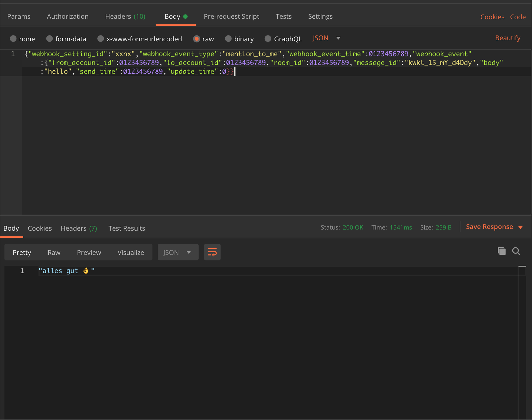Copy response body with the copy icon
Screen dimensions: 532x420
pyautogui.click(x=501, y=251)
